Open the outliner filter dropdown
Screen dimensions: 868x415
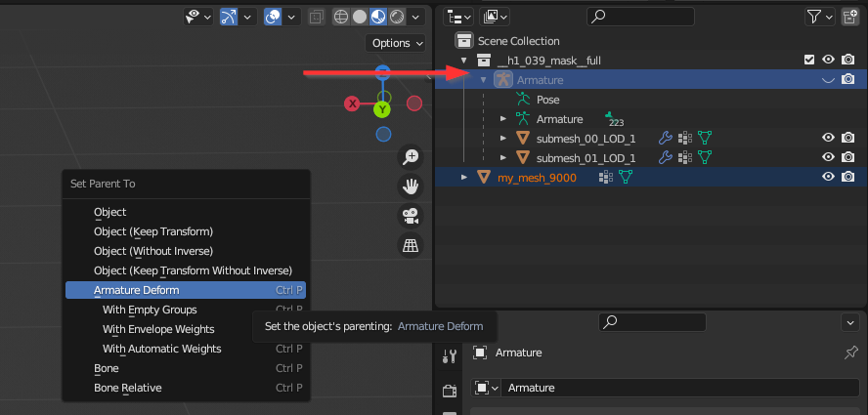coord(818,17)
